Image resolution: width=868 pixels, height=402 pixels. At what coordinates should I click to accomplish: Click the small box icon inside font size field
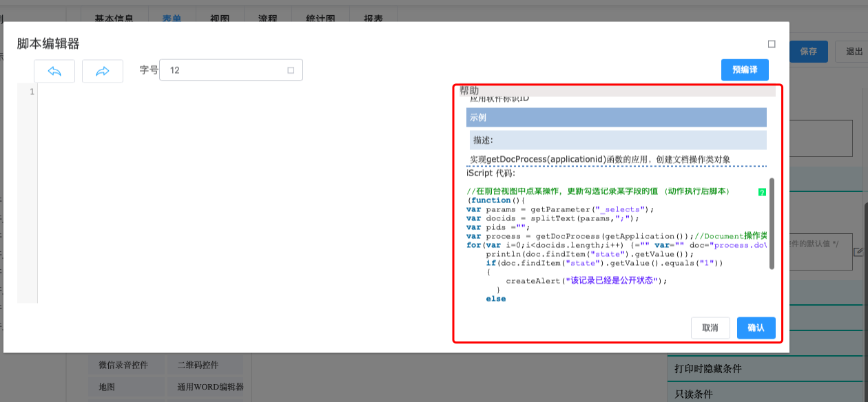coord(290,70)
